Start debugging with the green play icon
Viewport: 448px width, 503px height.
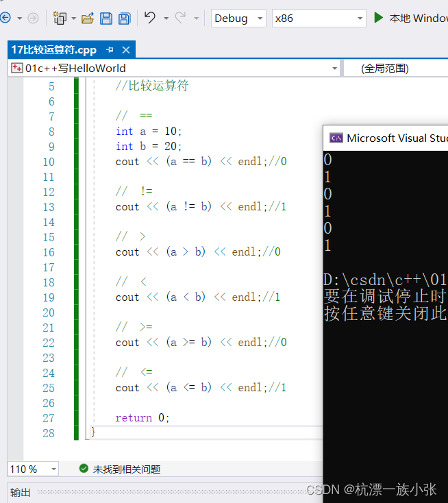[378, 18]
